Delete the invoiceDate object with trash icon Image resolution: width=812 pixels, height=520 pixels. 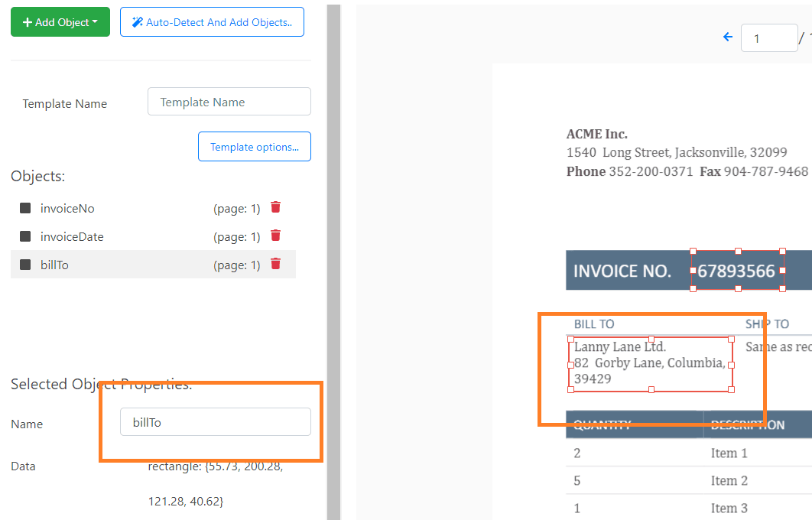click(x=276, y=236)
